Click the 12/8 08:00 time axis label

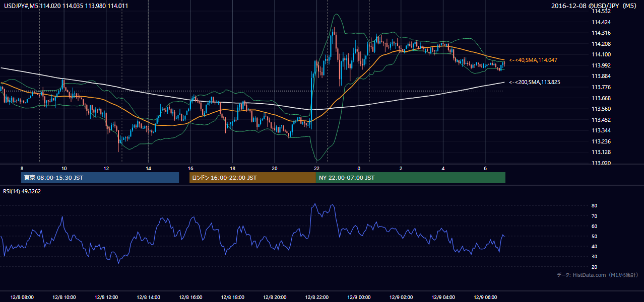point(22,297)
